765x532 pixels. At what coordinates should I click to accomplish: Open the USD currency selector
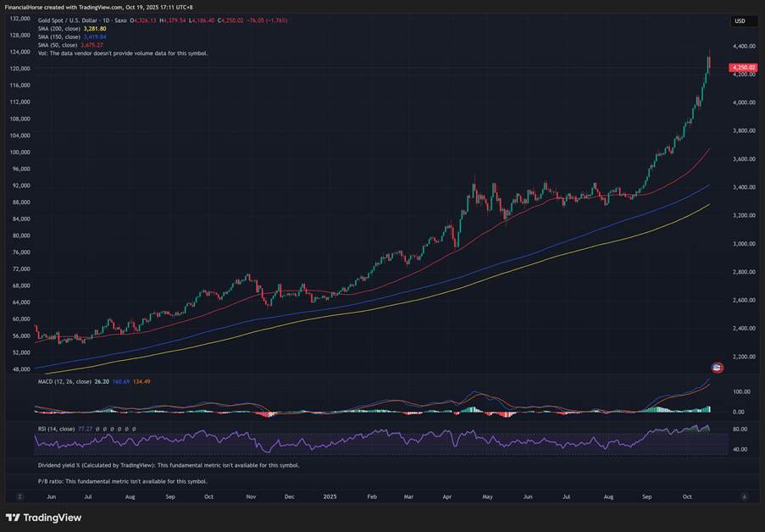click(740, 21)
